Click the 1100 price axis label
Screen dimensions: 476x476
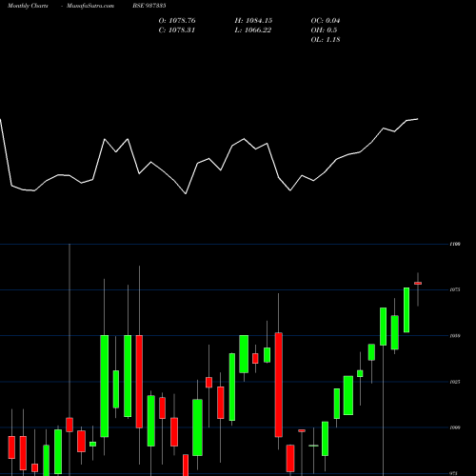click(455, 244)
